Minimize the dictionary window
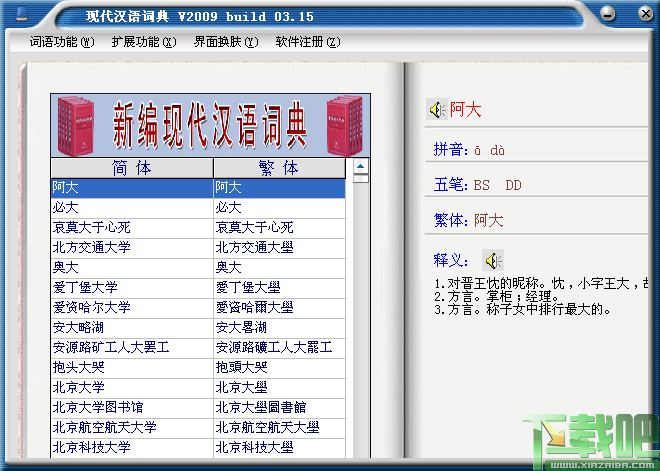This screenshot has height=471, width=660. 608,13
